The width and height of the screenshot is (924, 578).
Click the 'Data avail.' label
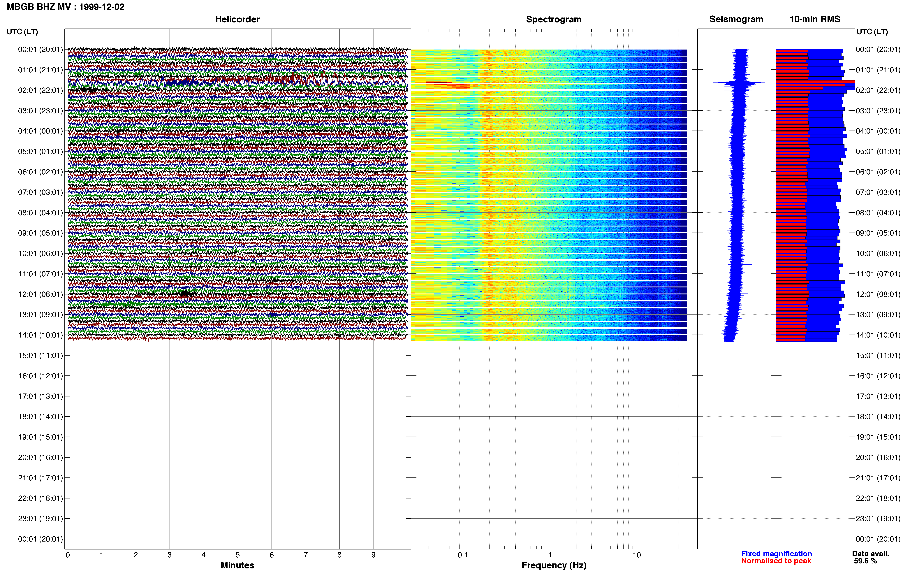click(870, 554)
